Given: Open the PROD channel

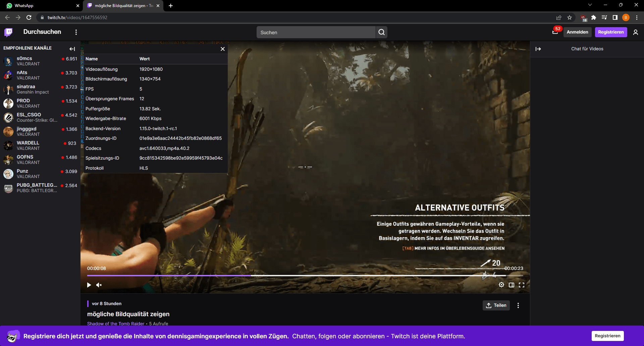Looking at the screenshot, I should [40, 103].
